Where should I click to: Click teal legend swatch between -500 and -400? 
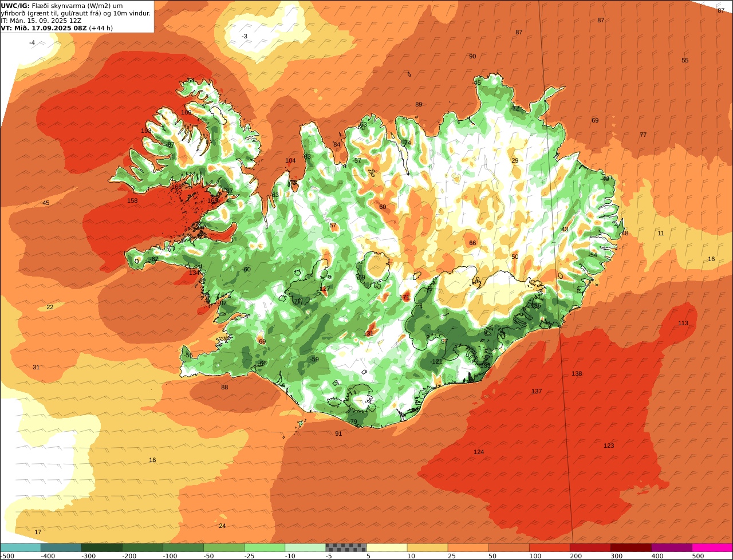[x=21, y=547]
